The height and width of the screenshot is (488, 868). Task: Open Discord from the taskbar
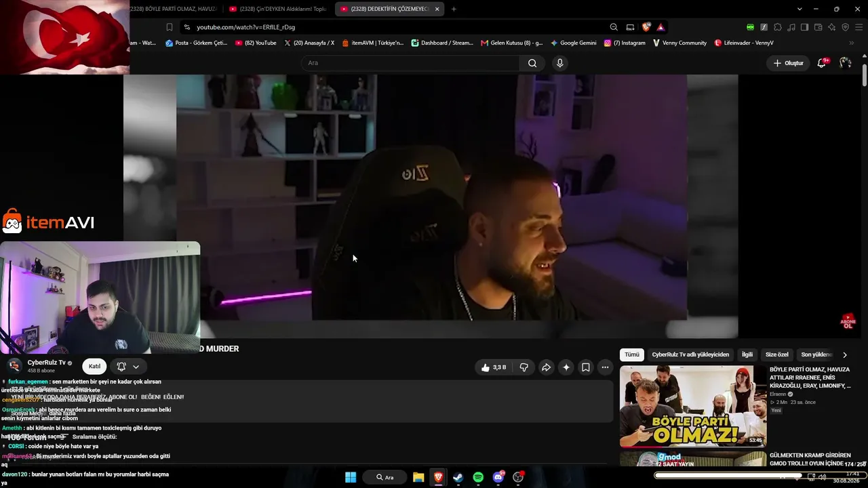coord(498,477)
